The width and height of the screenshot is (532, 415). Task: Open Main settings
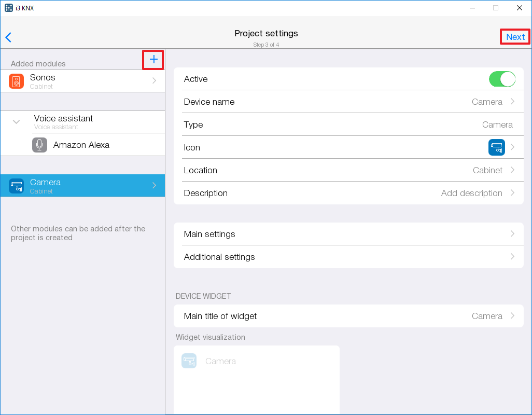pos(348,234)
